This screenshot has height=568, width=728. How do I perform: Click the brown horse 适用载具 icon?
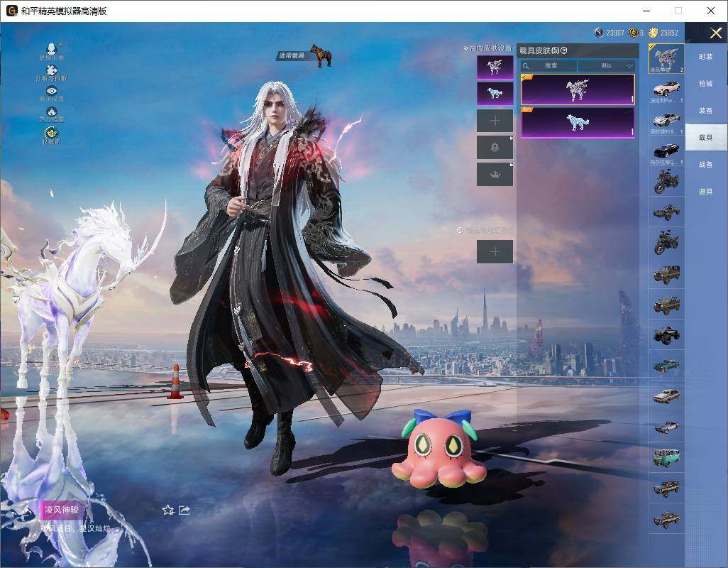[x=320, y=55]
